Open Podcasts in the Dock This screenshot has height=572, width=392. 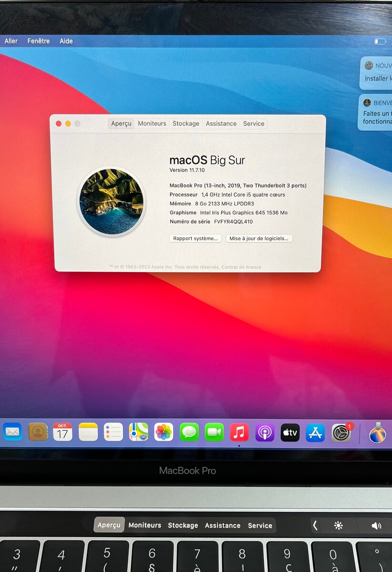click(x=265, y=432)
